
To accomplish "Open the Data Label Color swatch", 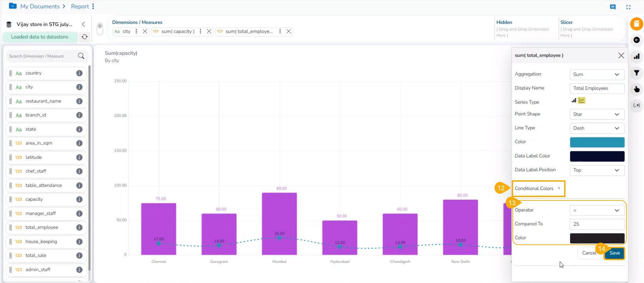I will coord(597,156).
